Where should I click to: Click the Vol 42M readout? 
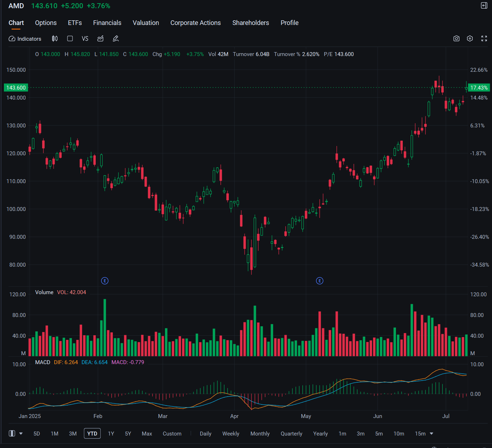[x=218, y=54]
